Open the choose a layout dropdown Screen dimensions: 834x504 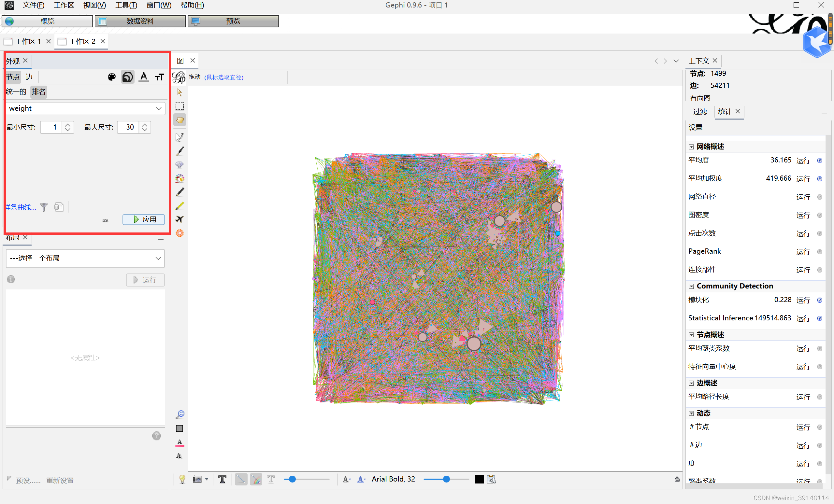158,259
